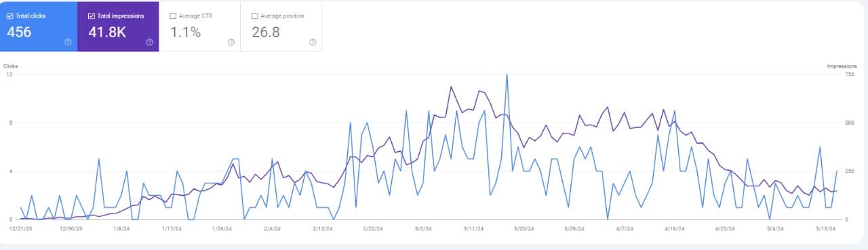Uncheck the Total impressions checkbox
The width and height of the screenshot is (868, 250).
click(92, 16)
